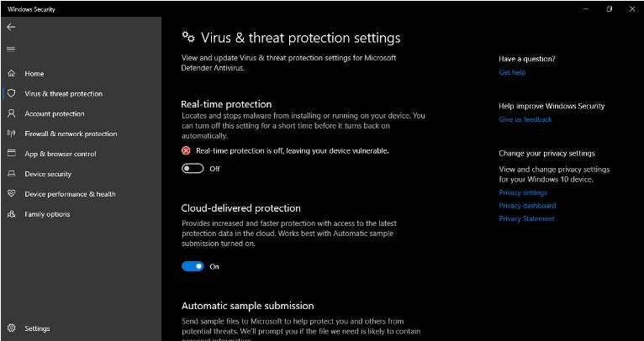Screen dimensions: 644x341
Task: Select the Home house icon
Action: [x=12, y=73]
